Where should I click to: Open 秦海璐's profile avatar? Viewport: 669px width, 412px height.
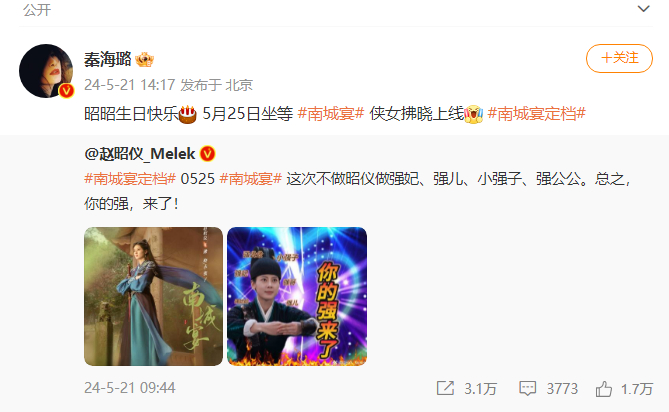tap(46, 71)
